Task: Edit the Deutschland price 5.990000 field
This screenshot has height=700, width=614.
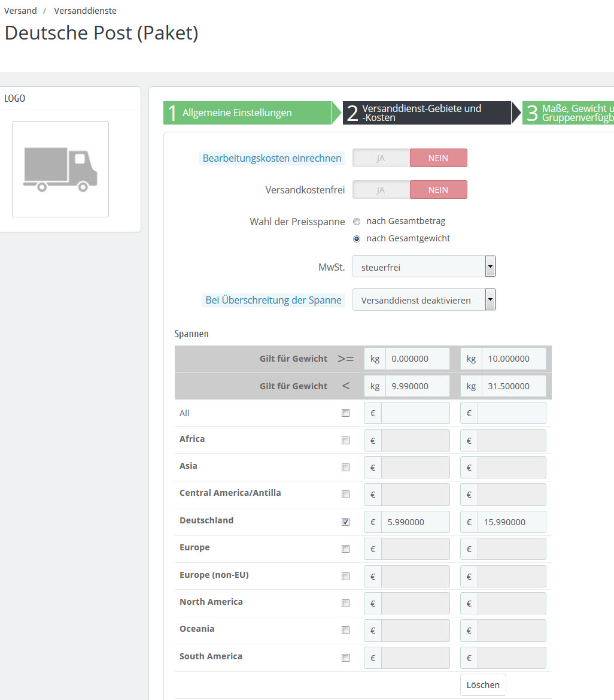Action: [415, 522]
